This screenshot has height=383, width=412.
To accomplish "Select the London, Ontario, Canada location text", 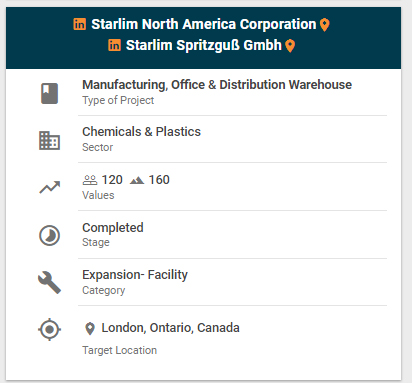I will point(170,328).
